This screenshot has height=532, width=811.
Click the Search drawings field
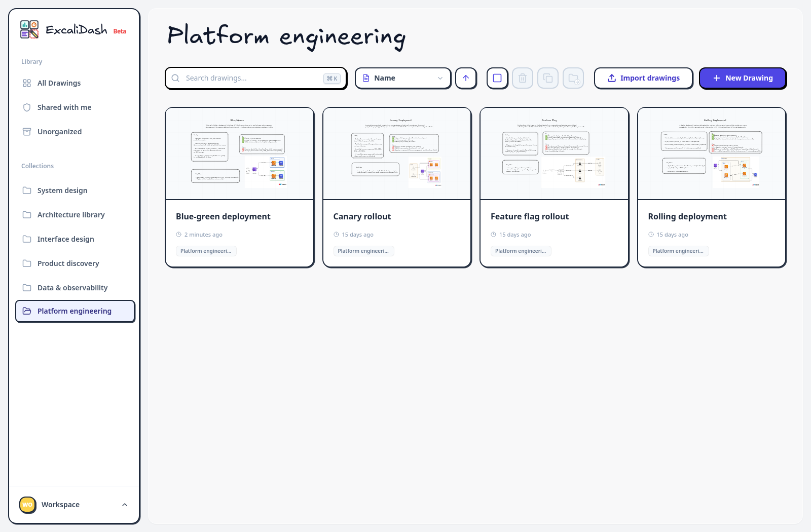[256, 78]
